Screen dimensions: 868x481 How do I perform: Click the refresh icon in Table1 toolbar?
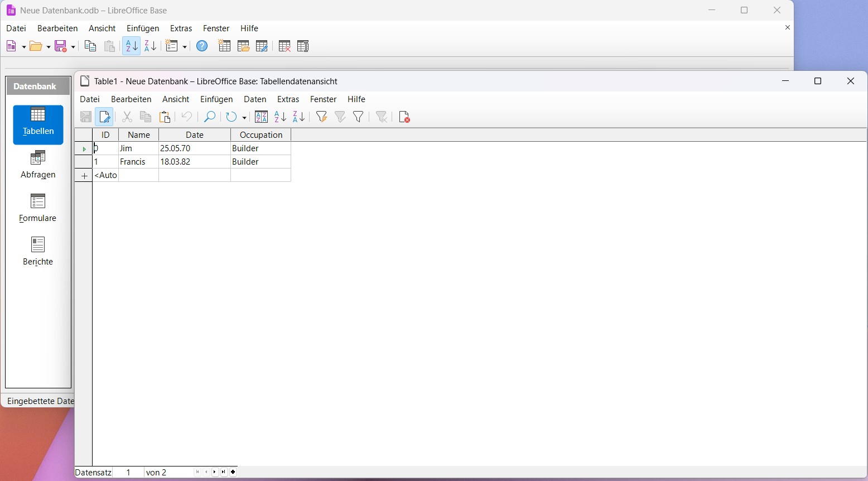coord(232,117)
